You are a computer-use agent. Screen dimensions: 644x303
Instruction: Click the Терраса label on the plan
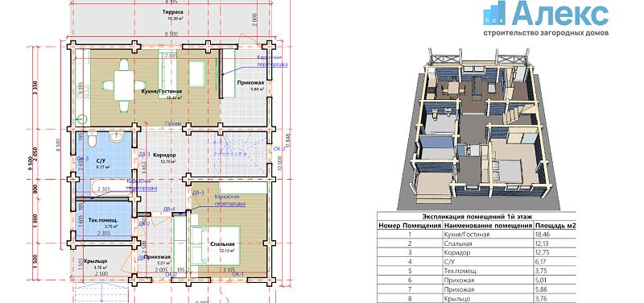[172, 13]
